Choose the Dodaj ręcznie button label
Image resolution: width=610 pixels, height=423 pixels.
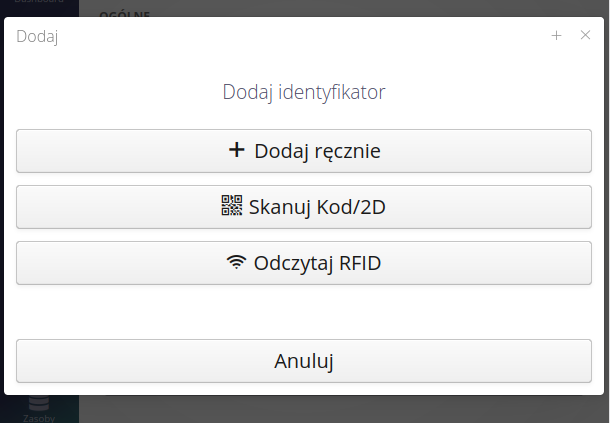click(317, 151)
